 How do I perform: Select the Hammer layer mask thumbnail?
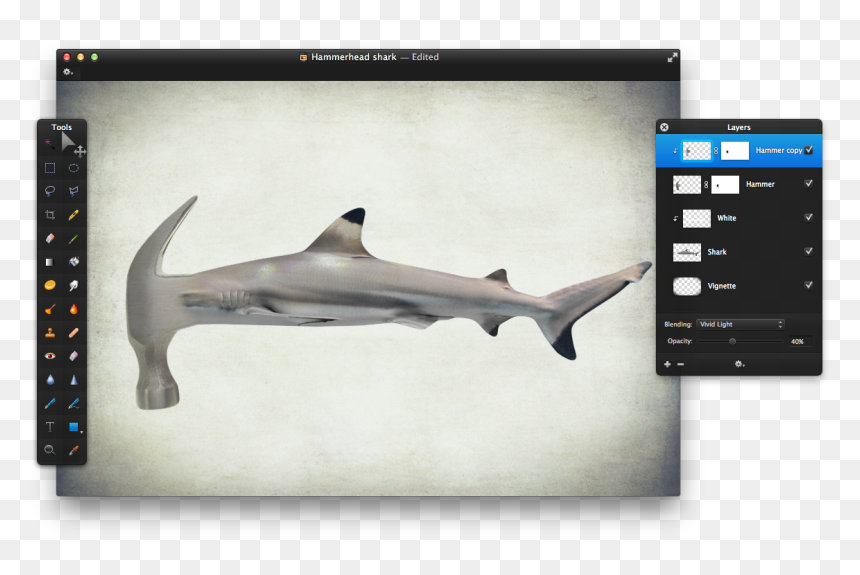click(x=725, y=184)
